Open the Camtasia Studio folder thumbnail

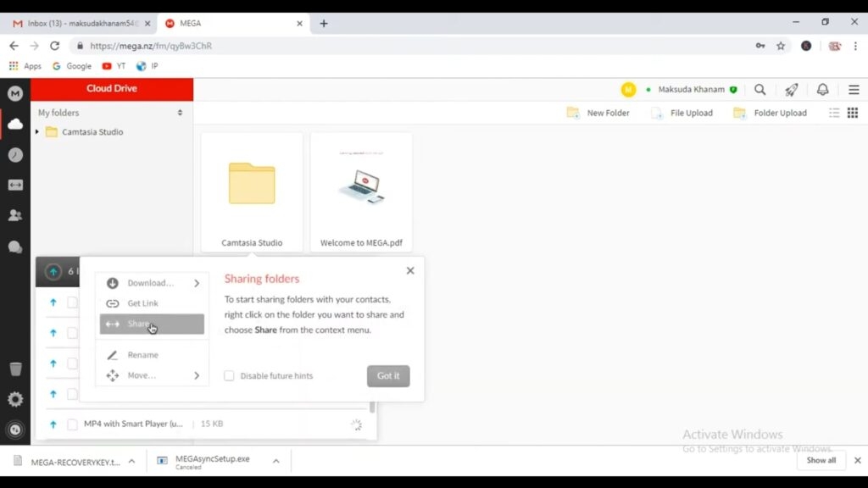252,192
